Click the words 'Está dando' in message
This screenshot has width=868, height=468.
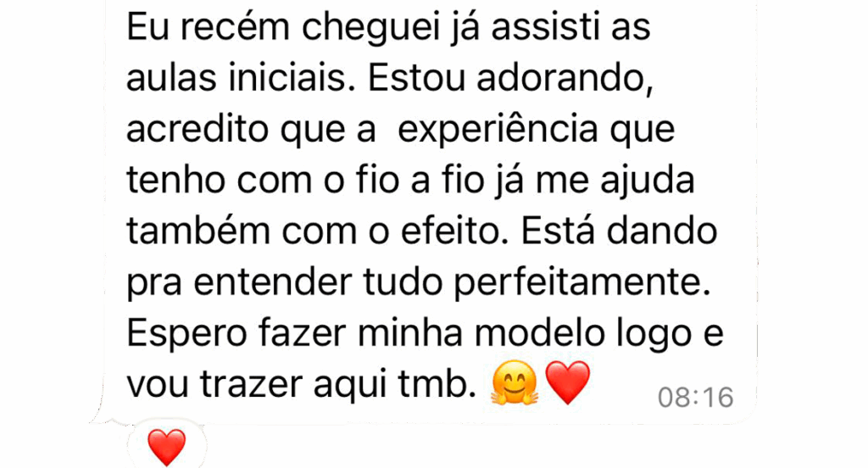(x=620, y=231)
